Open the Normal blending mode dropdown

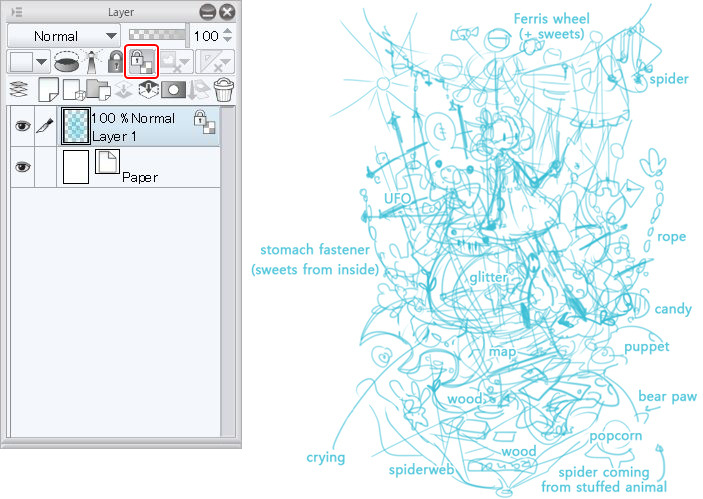65,36
